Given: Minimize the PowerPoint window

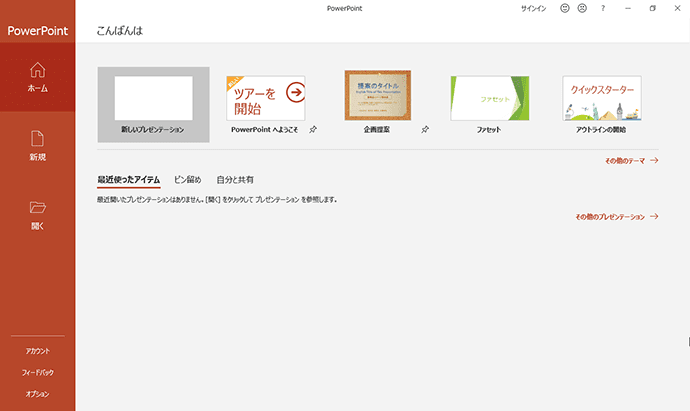Looking at the screenshot, I should [x=628, y=8].
